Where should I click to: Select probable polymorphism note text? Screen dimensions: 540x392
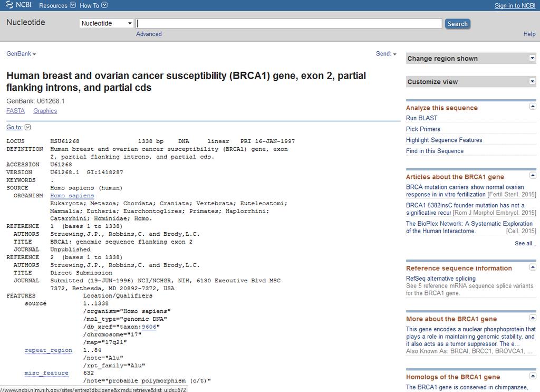147,381
